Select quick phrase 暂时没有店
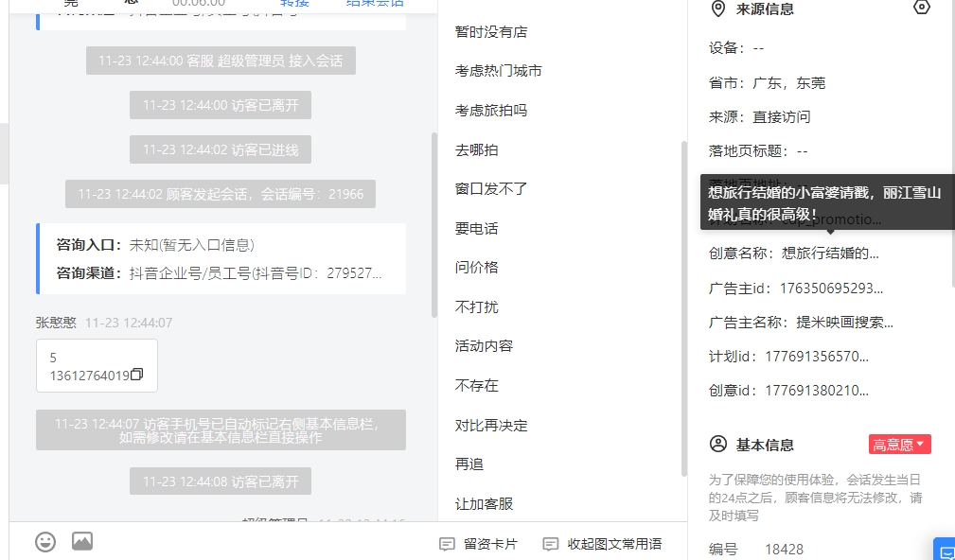Viewport: 955px width, 560px height. coord(491,32)
